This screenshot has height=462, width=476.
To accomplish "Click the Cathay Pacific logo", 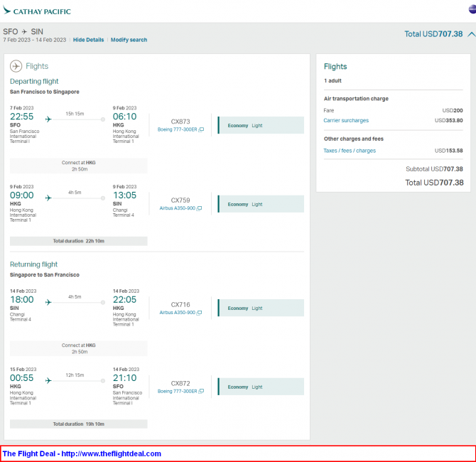I will click(37, 11).
